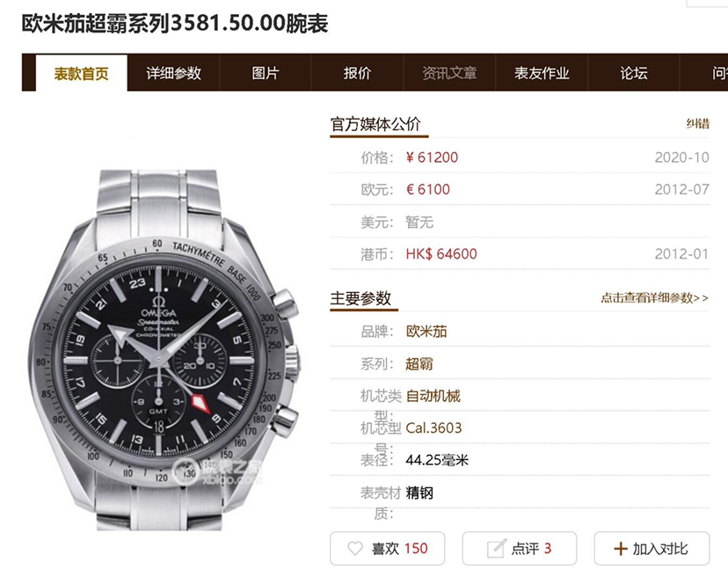Click the Omega Speedmaster watch image
The height and width of the screenshot is (577, 728).
163,350
